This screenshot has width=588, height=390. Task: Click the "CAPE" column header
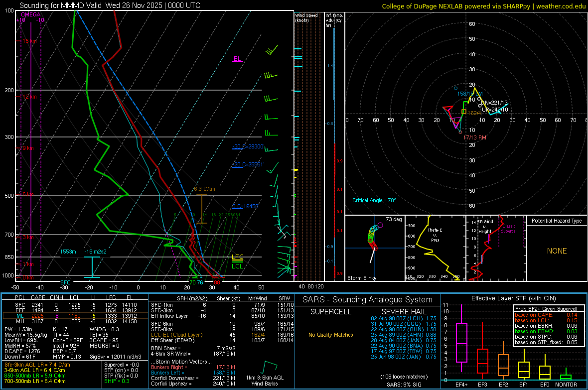[38, 297]
